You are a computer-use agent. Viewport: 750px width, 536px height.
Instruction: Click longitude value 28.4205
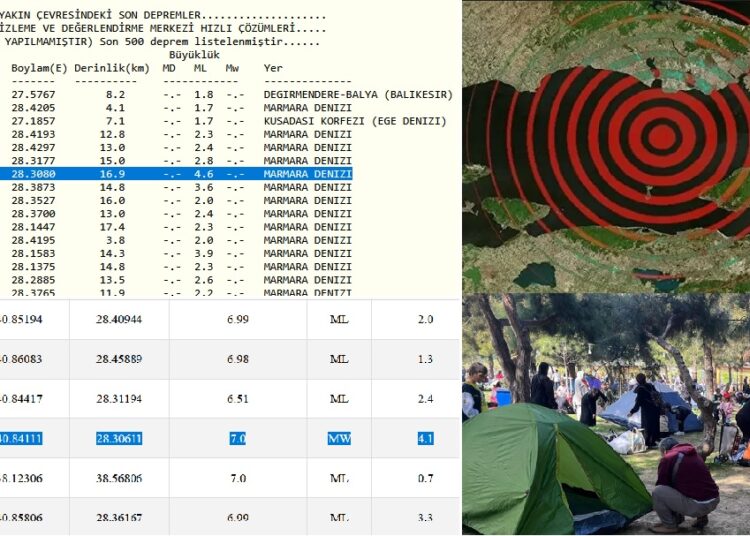[33, 108]
